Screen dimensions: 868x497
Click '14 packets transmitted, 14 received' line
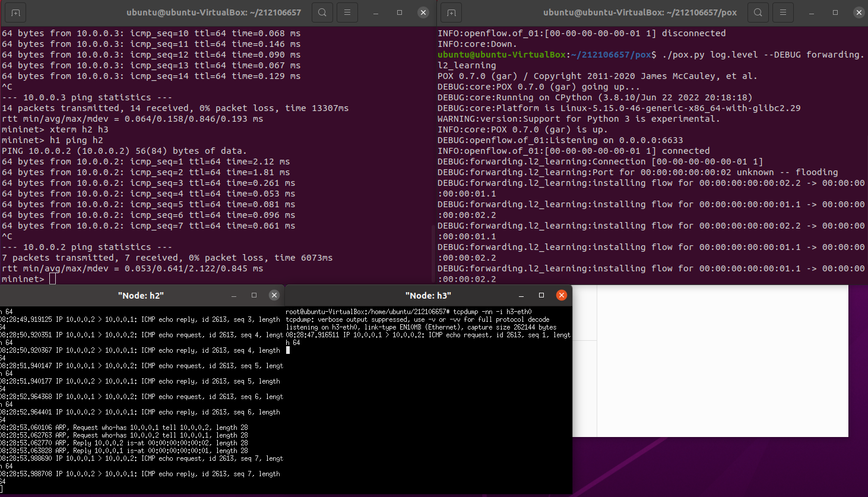[175, 108]
